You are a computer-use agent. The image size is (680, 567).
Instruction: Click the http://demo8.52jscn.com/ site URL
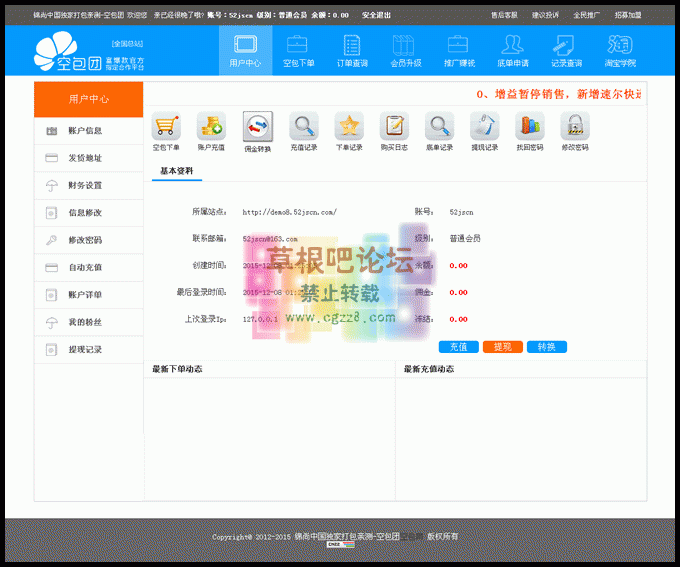289,212
